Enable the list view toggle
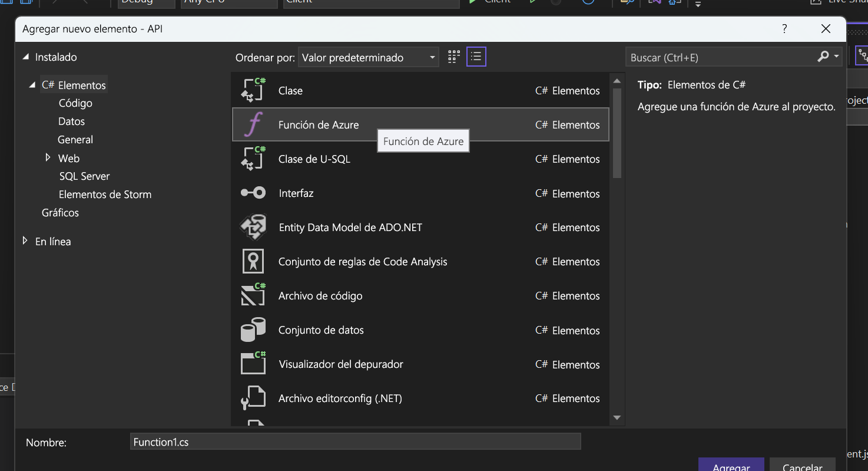868x471 pixels. pos(476,56)
